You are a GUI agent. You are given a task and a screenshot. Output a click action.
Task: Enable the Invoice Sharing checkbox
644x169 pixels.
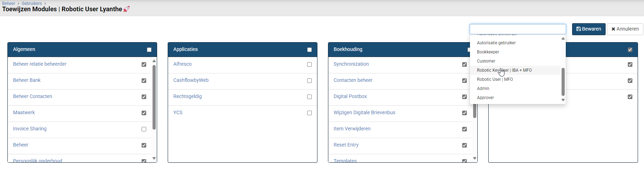144,129
